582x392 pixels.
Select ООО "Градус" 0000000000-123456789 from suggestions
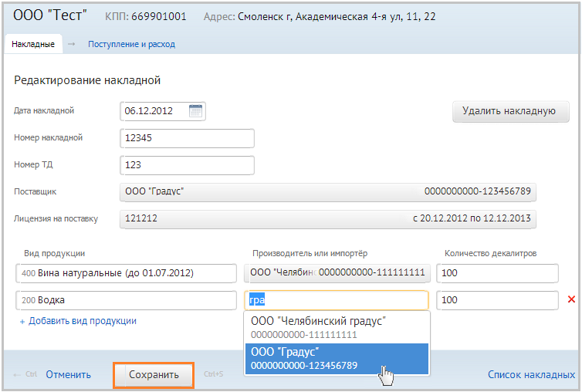[x=337, y=359]
